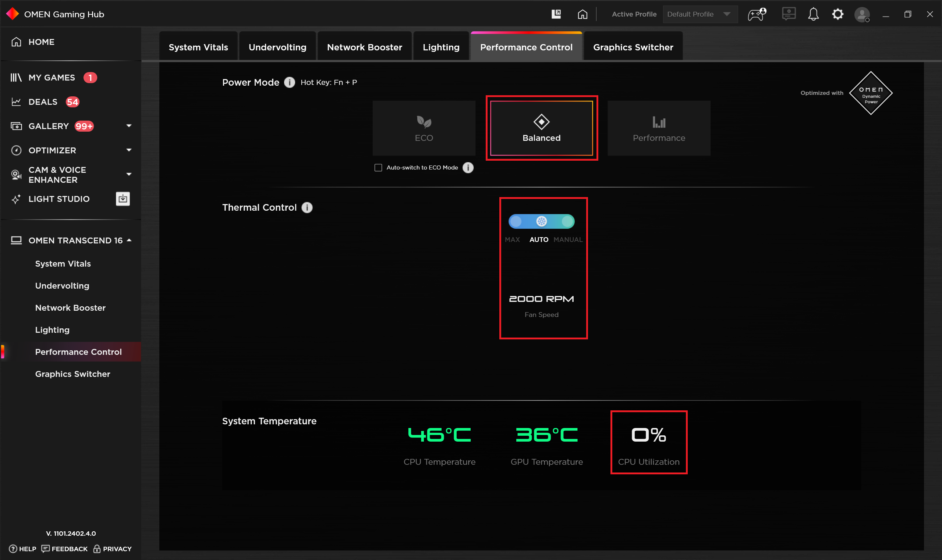This screenshot has width=942, height=560.
Task: Click the Gallery icon in sidebar
Action: (16, 126)
